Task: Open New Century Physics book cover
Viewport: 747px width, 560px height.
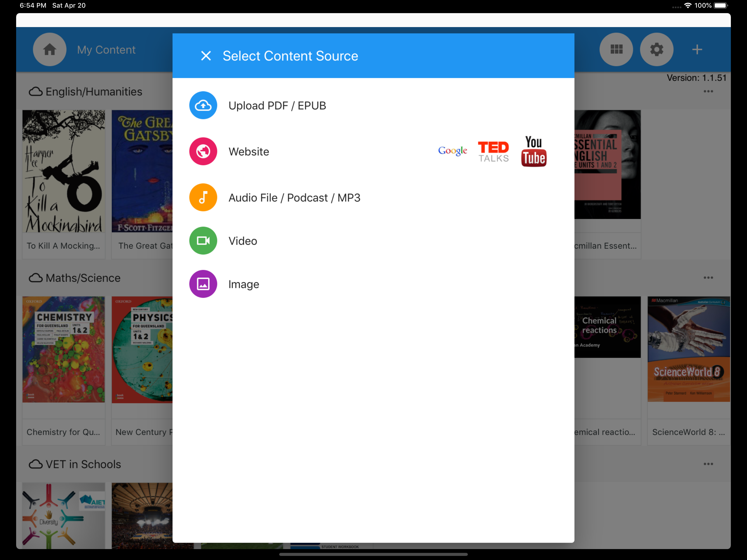Action: click(142, 349)
